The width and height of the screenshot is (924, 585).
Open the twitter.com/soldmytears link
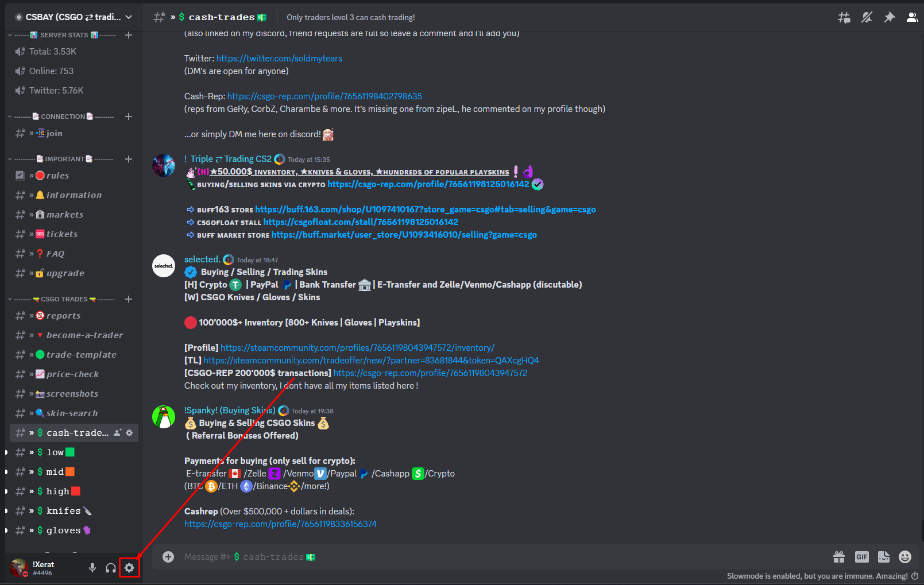click(279, 59)
